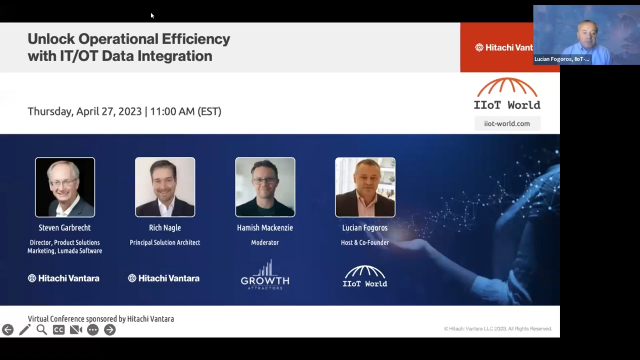Click the red Hitachi Vantara header banner
Viewport: 640px width, 360px height.
(497, 47)
